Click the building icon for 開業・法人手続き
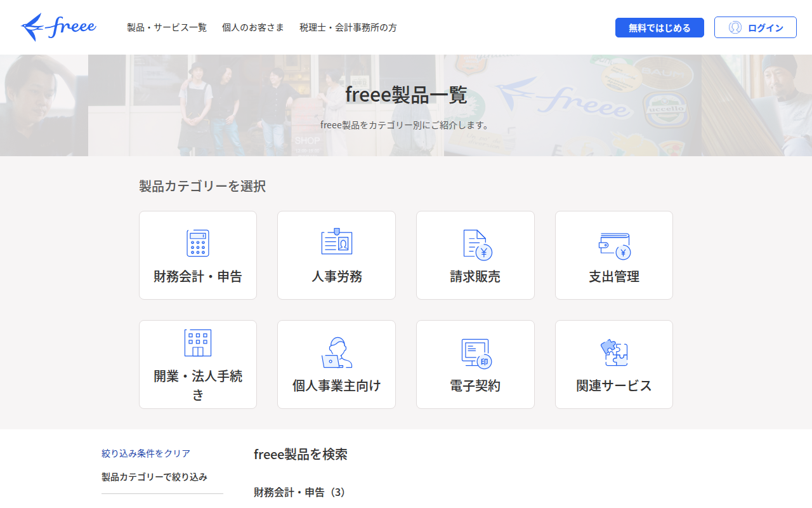This screenshot has width=812, height=508. (198, 343)
